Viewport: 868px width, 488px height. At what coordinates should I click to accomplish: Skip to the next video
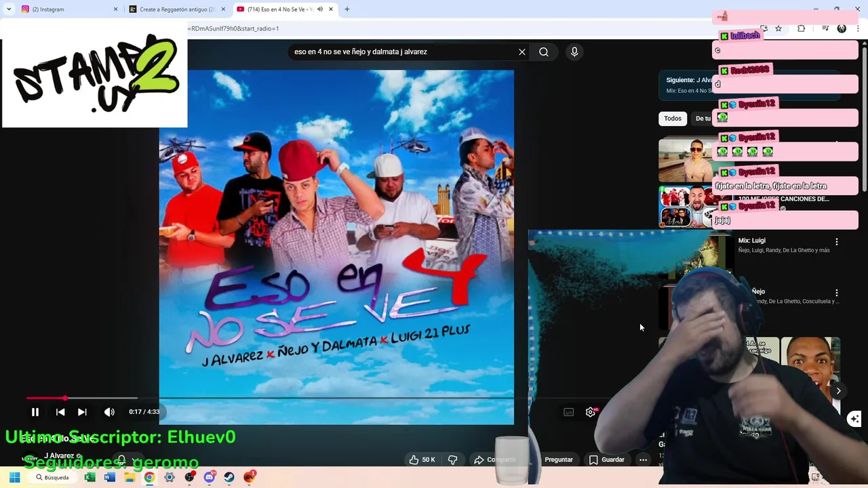(x=82, y=411)
